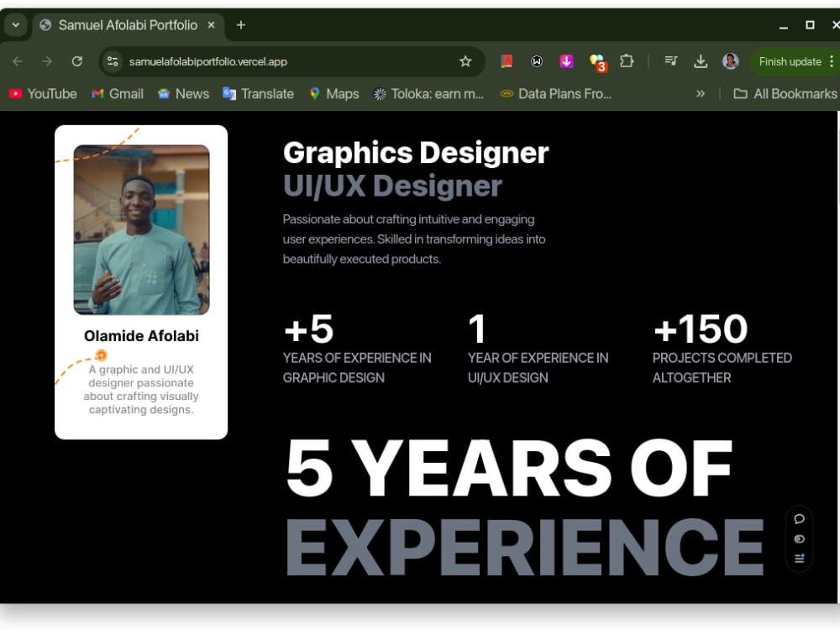Open the Maps bookmark
The image size is (840, 630).
point(334,94)
